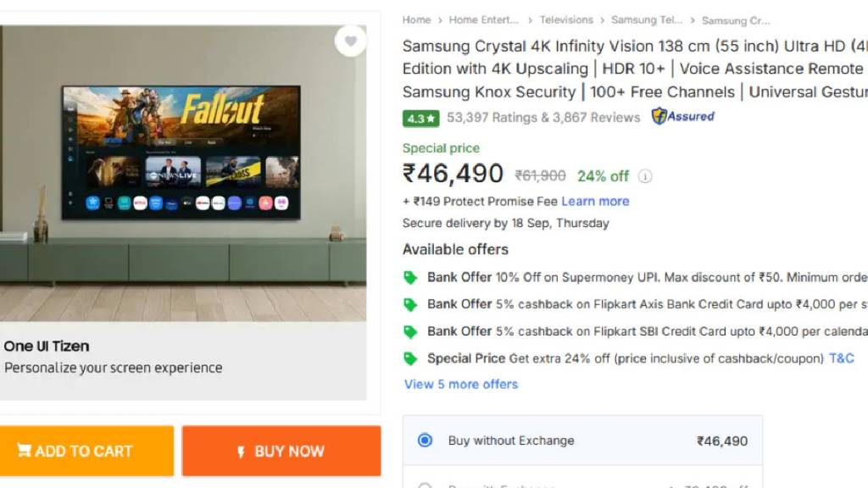Open the T&C link for Special Price
Image resolution: width=868 pixels, height=488 pixels.
tap(842, 358)
